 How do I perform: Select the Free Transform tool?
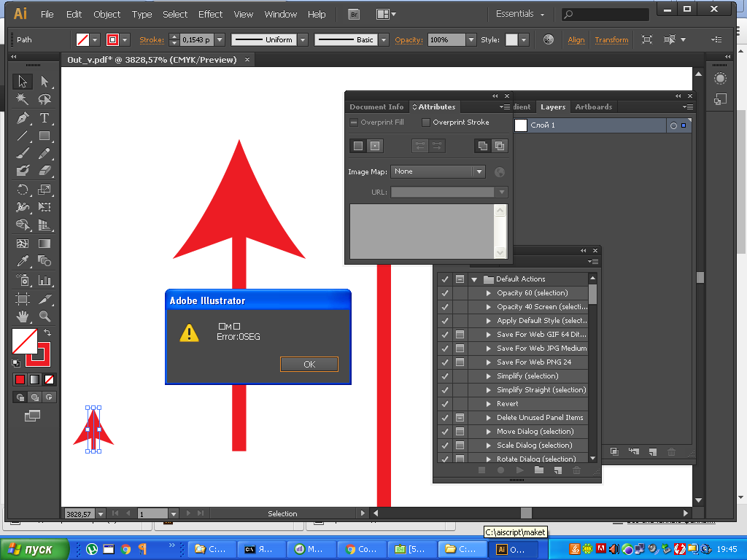point(44,206)
